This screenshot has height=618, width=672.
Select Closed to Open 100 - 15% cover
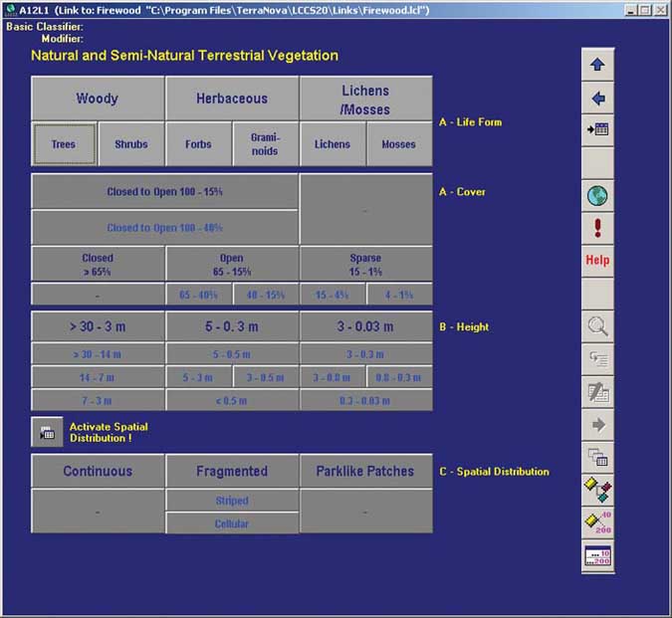pos(164,191)
